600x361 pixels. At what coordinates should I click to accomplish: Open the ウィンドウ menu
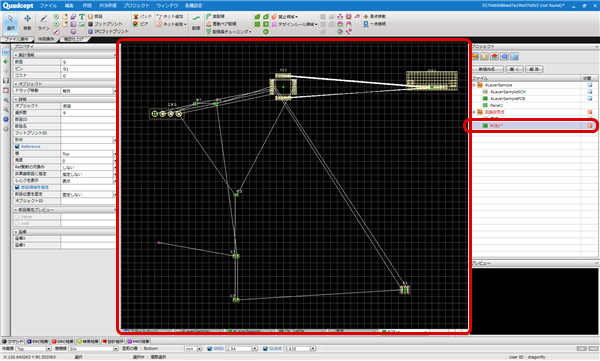[167, 6]
